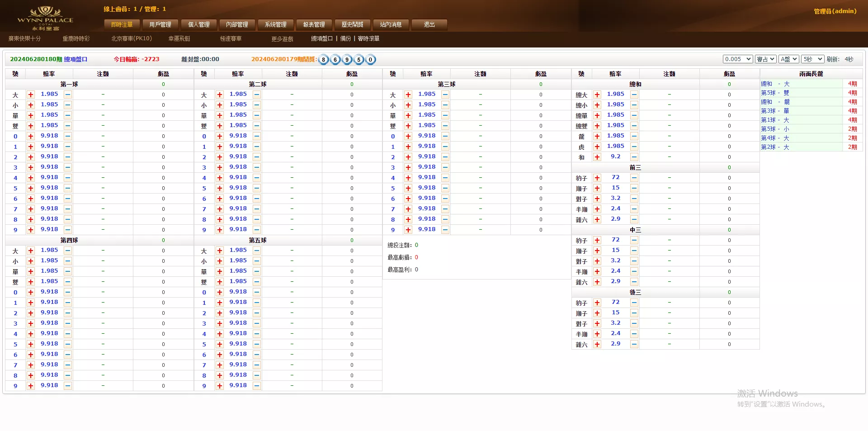Click plus icon for 總單 row
This screenshot has height=431, width=868.
[x=597, y=115]
